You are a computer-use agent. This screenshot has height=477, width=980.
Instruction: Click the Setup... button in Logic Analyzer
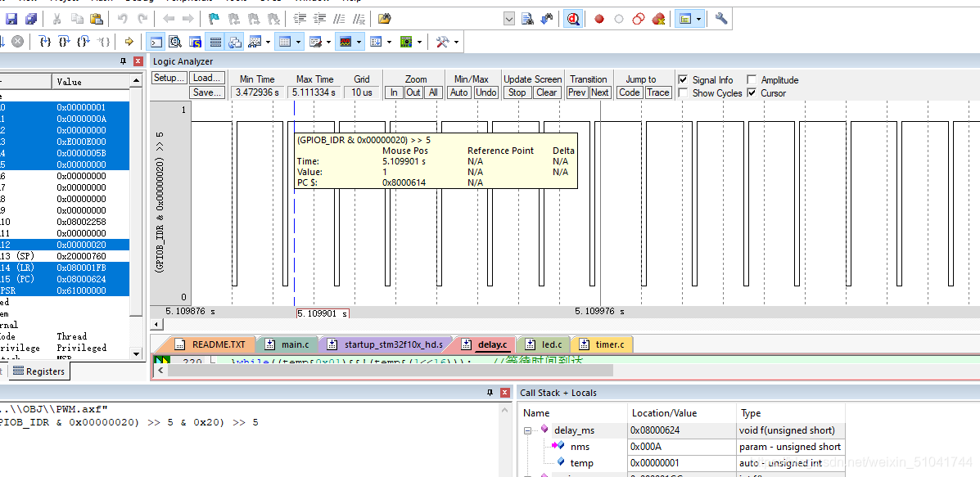tap(169, 78)
